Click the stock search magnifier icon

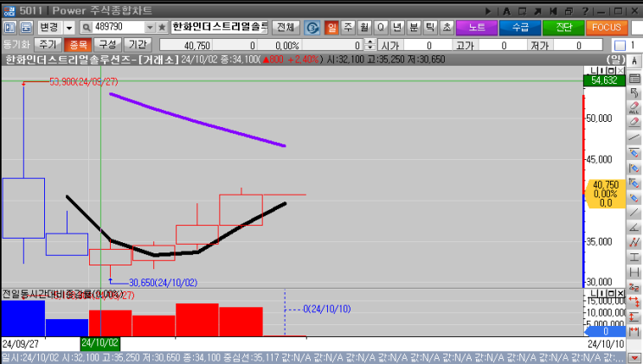(x=87, y=28)
